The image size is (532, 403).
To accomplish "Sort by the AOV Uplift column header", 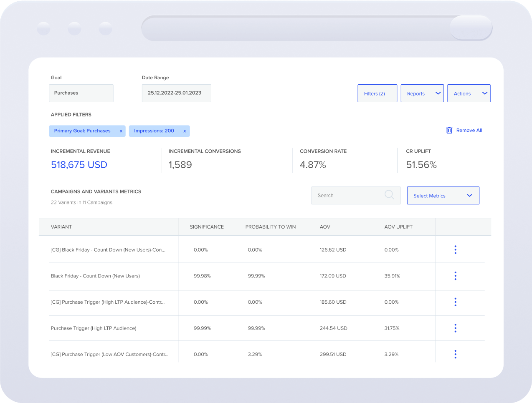I will (x=398, y=227).
